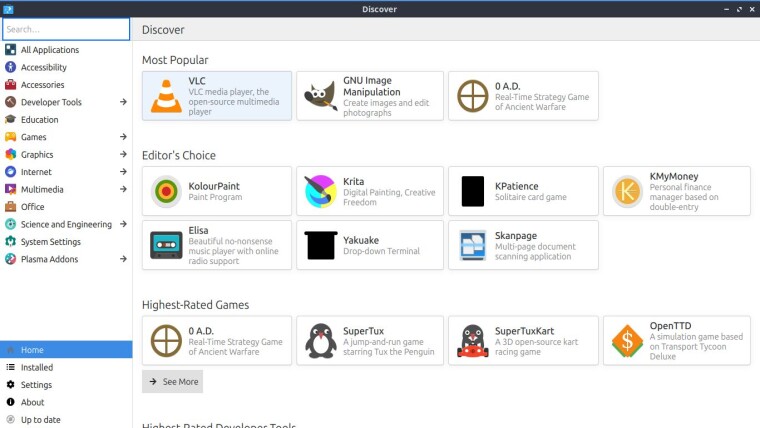Click the Installed list icon
This screenshot has width=760, height=428.
(10, 367)
